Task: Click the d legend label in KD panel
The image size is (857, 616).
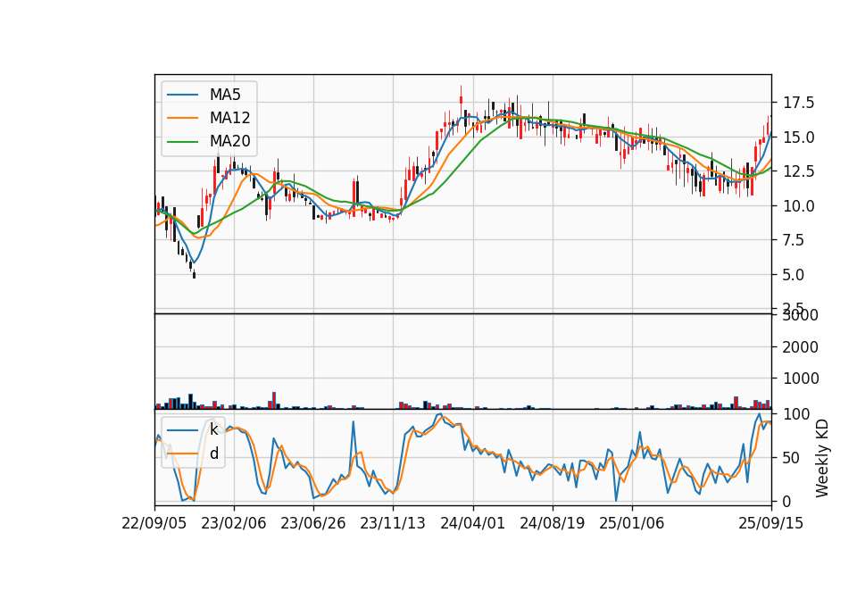Action: (x=214, y=454)
